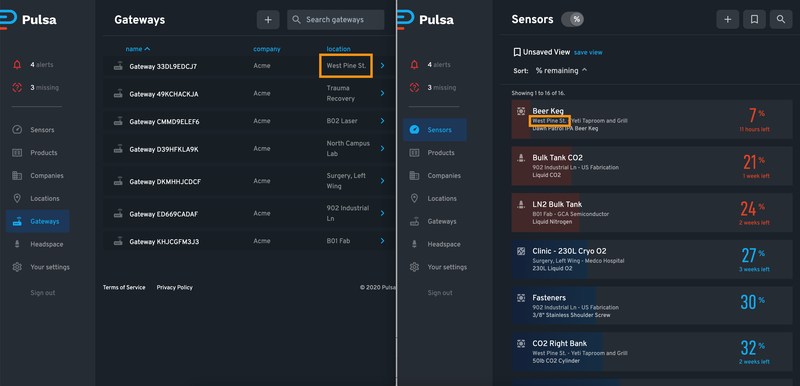Screen dimensions: 800x386
Task: Open chevron for Gateway 33DL9EDCJ7
Action: 383,66
